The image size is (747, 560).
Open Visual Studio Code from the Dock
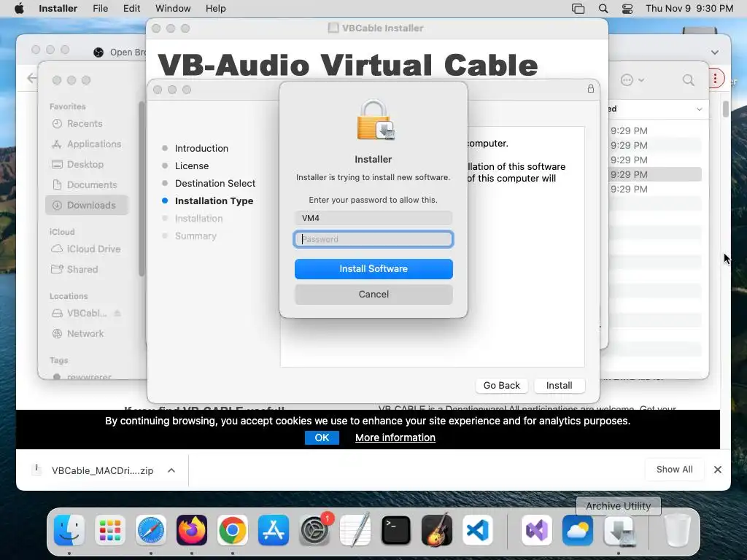(477, 530)
